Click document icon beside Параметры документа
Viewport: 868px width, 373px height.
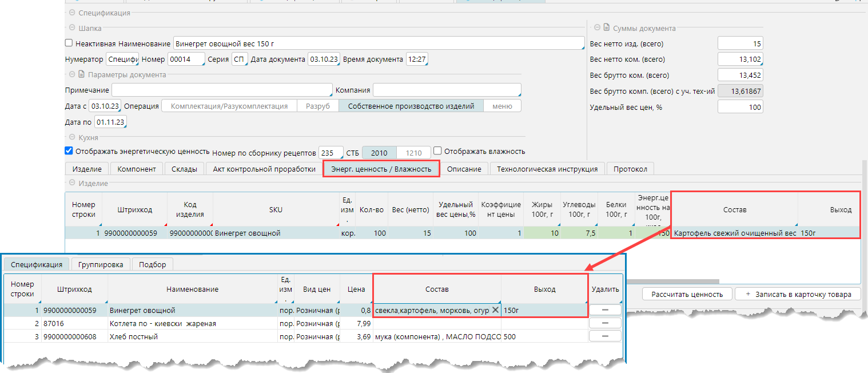[x=81, y=74]
